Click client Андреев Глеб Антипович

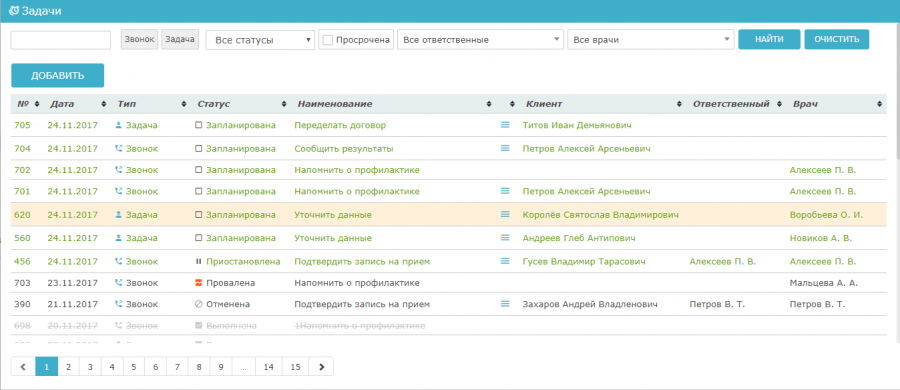point(579,238)
